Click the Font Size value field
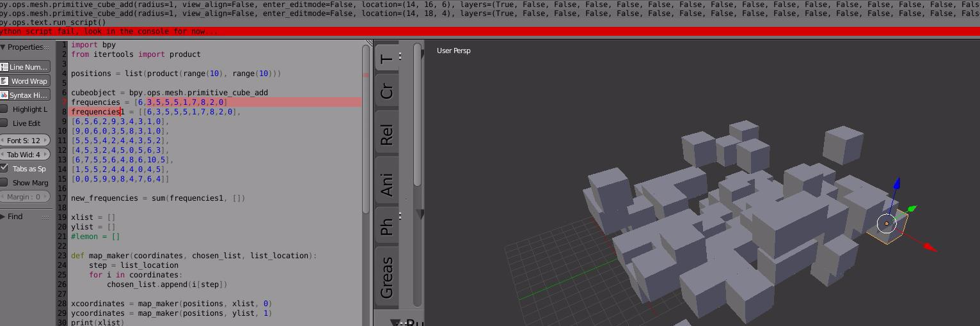 tap(25, 141)
